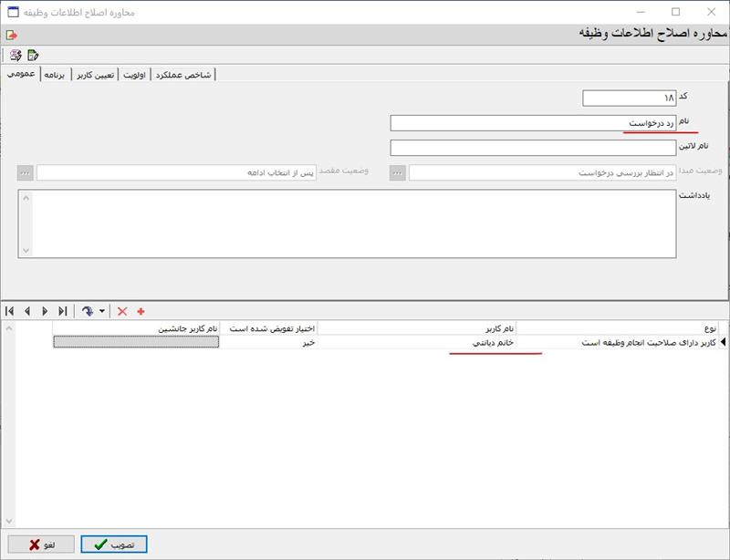Open the وضعیت مبدا browse (...) button

click(398, 172)
